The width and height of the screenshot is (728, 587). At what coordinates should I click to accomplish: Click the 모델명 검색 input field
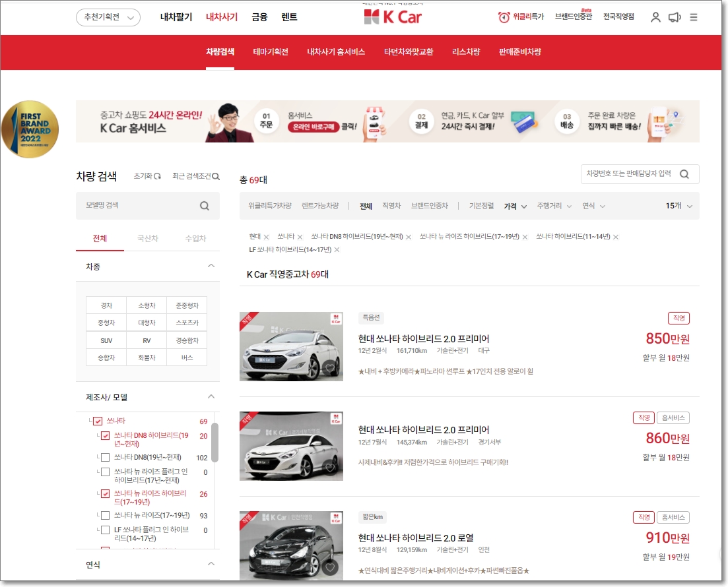(148, 206)
